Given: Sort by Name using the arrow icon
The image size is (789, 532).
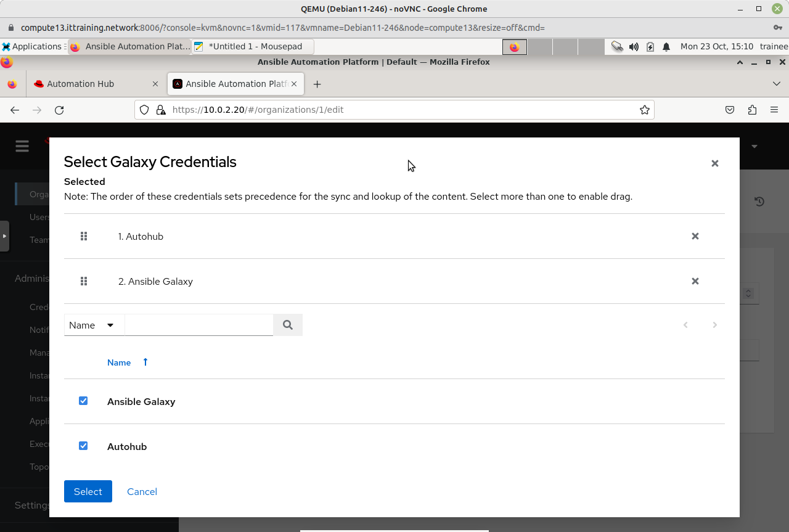Looking at the screenshot, I should [145, 362].
